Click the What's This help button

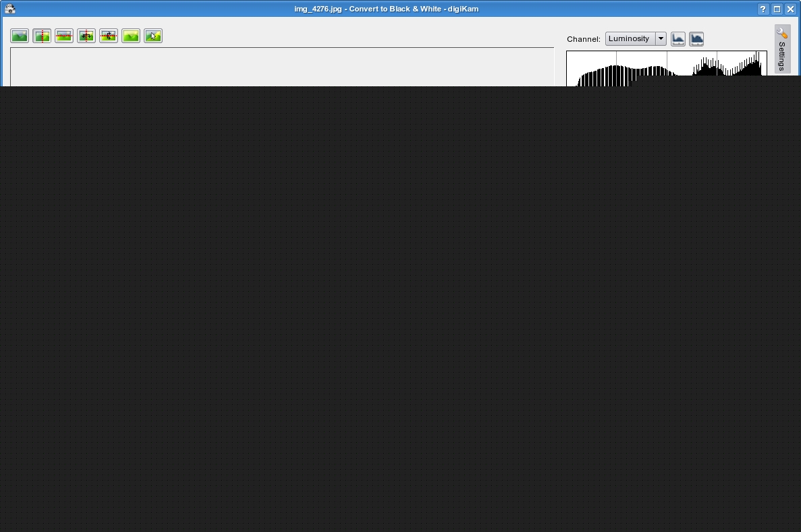click(x=763, y=9)
